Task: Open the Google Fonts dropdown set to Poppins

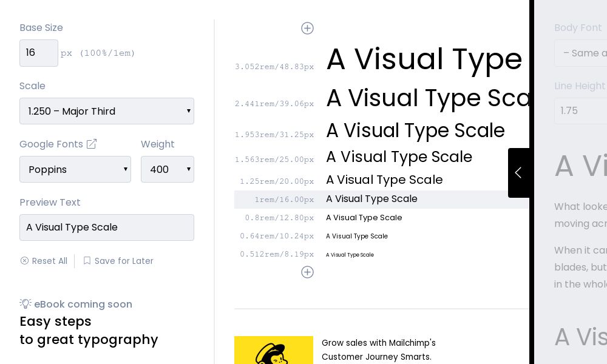Action: click(x=75, y=169)
